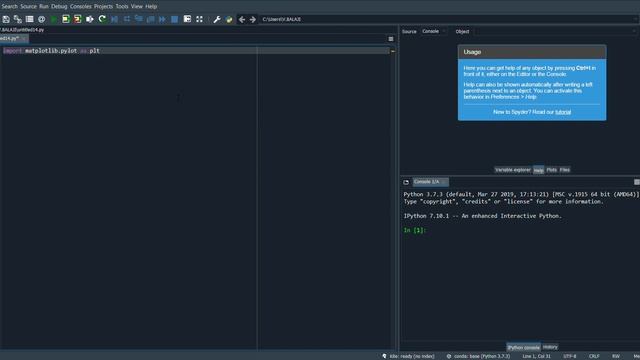
Task: Open the Tools menu
Action: point(122,6)
